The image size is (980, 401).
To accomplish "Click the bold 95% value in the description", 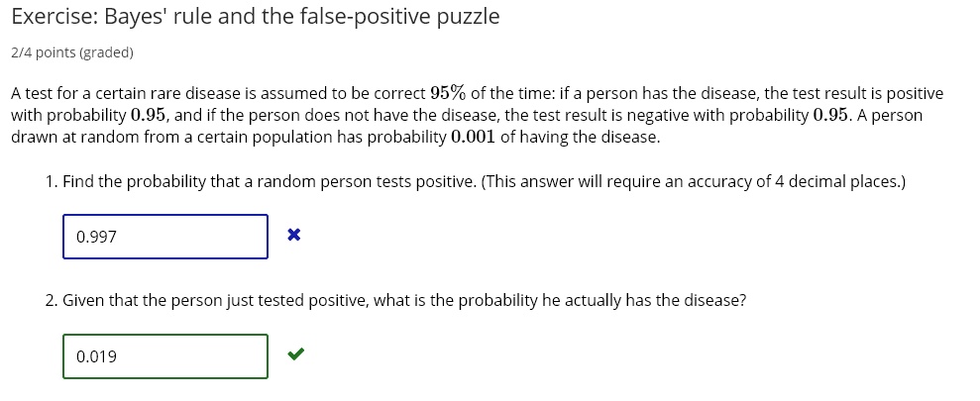I will [448, 93].
